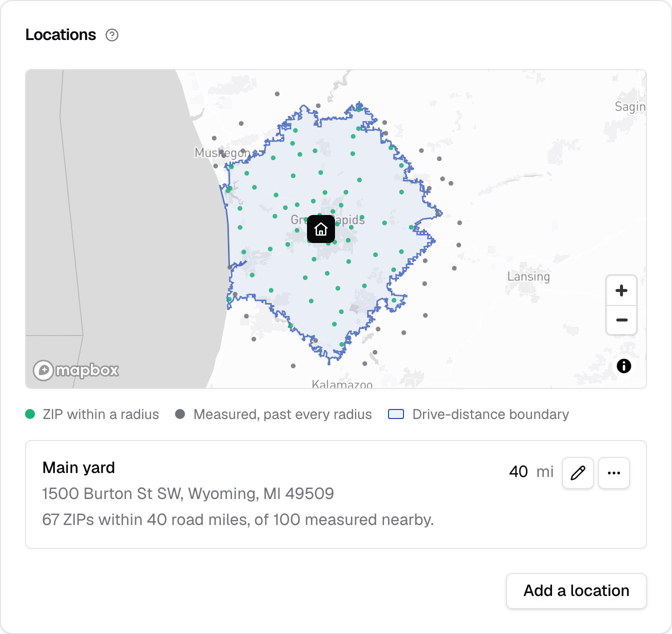Screen dimensions: 672x634
Task: Click the 40 mi radius value
Action: pos(531,471)
